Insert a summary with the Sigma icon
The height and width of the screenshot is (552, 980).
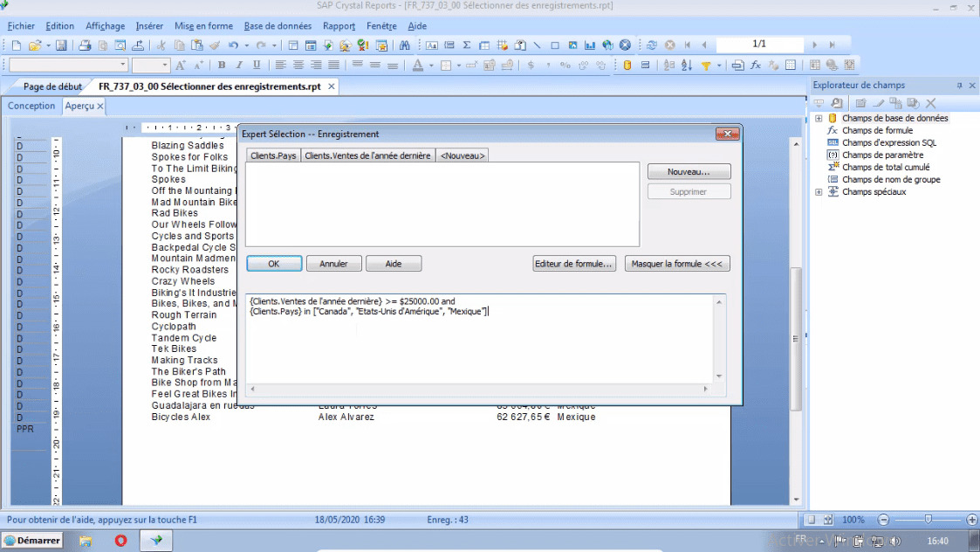pyautogui.click(x=467, y=45)
